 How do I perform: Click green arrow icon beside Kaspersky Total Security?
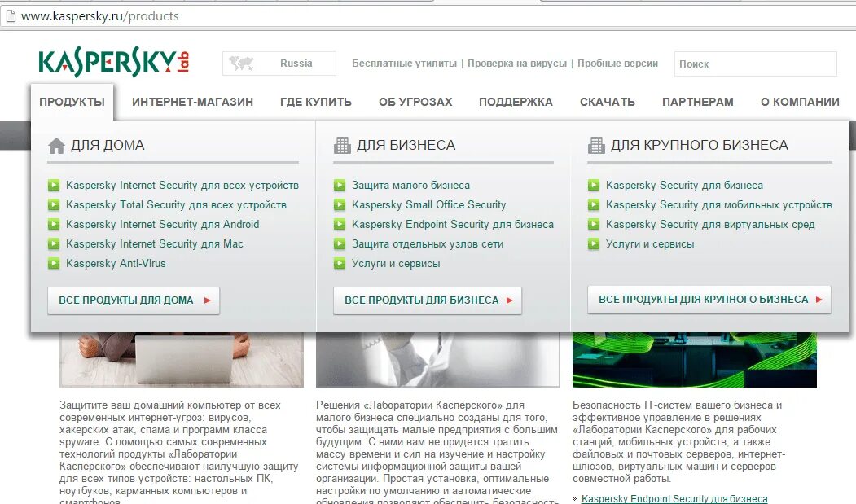point(54,204)
